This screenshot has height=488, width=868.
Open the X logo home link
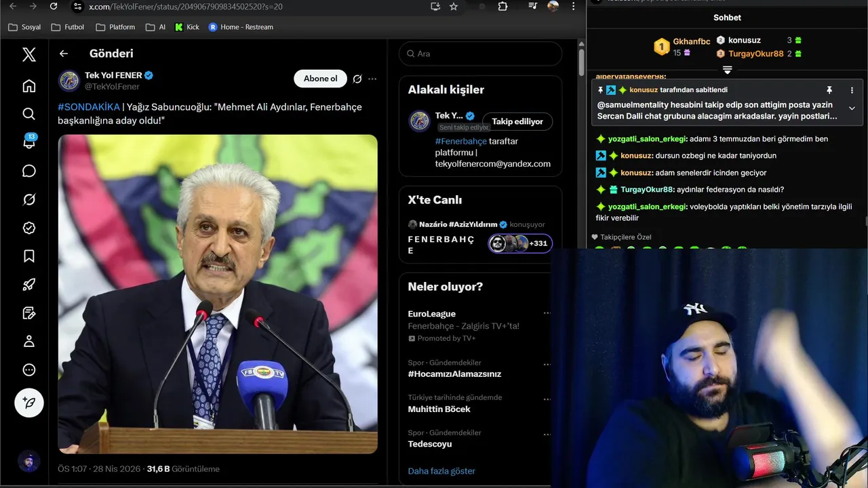(x=28, y=54)
